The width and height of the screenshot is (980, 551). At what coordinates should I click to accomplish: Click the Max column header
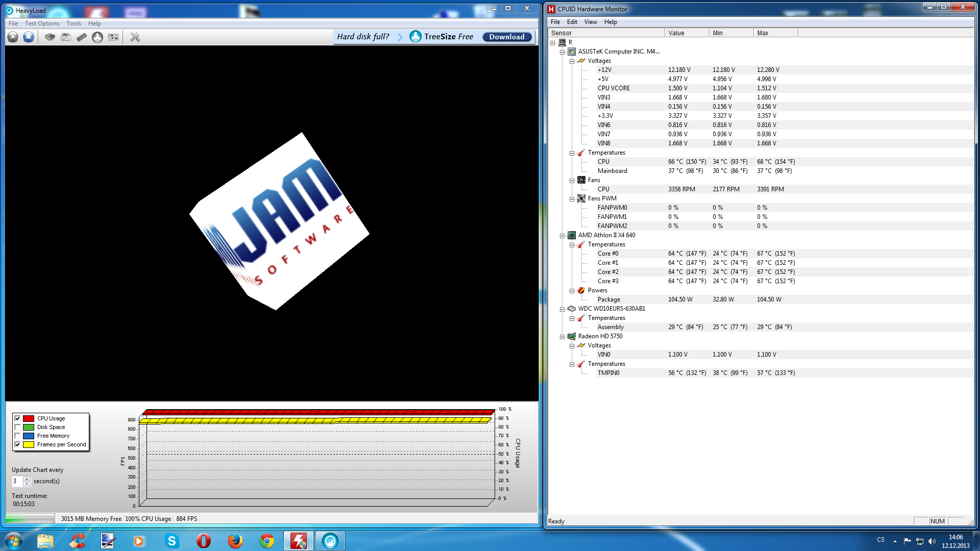776,33
